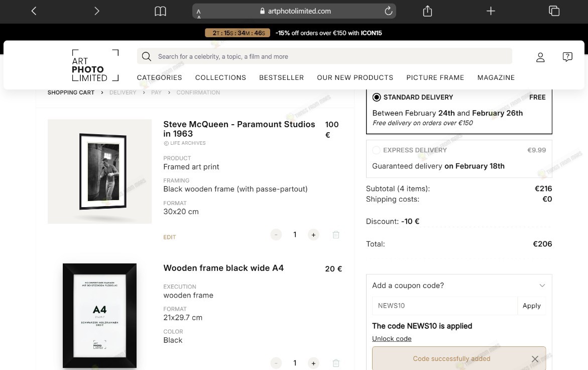Click the celebrity search input field
This screenshot has height=370, width=588.
click(324, 56)
